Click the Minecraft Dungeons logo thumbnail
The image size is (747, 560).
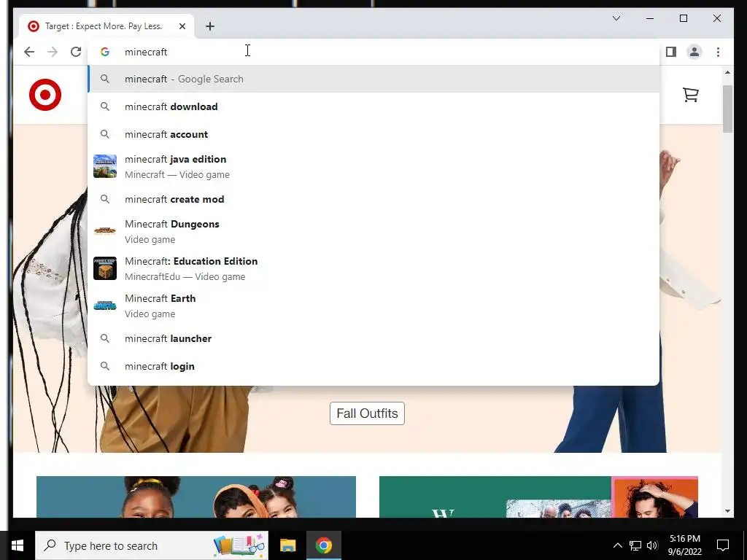click(x=105, y=231)
